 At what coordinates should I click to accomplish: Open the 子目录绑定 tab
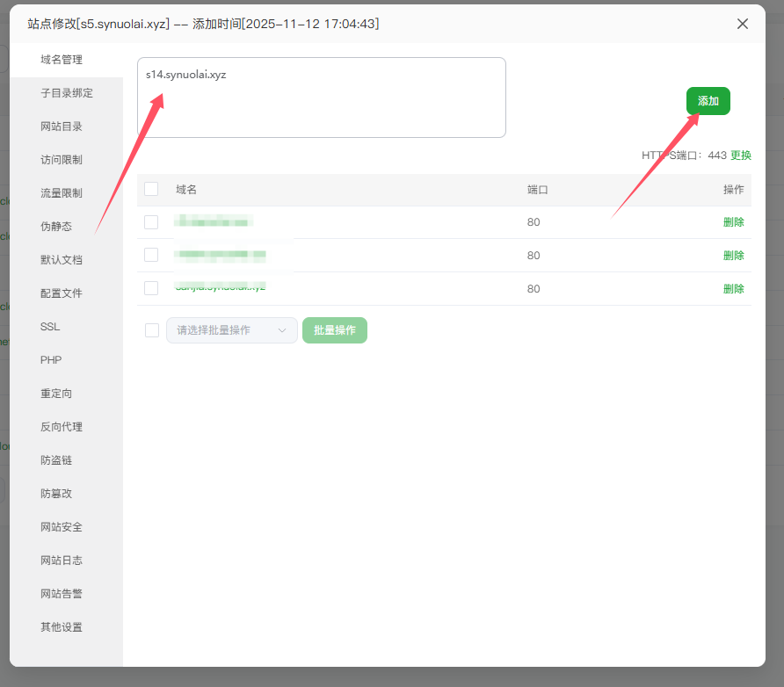pos(67,93)
